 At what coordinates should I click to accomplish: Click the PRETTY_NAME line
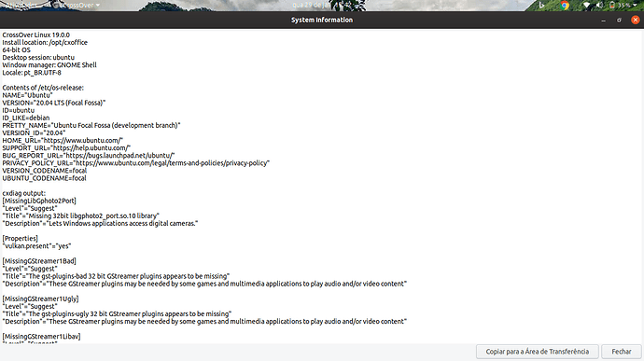(91, 125)
